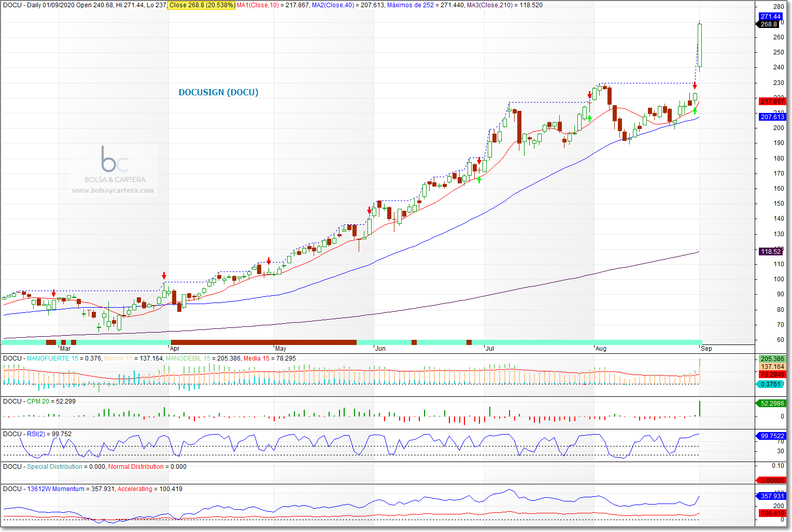Screen dimensions: 792x532
Task: Click the Jun label on the time axis
Action: 380,349
